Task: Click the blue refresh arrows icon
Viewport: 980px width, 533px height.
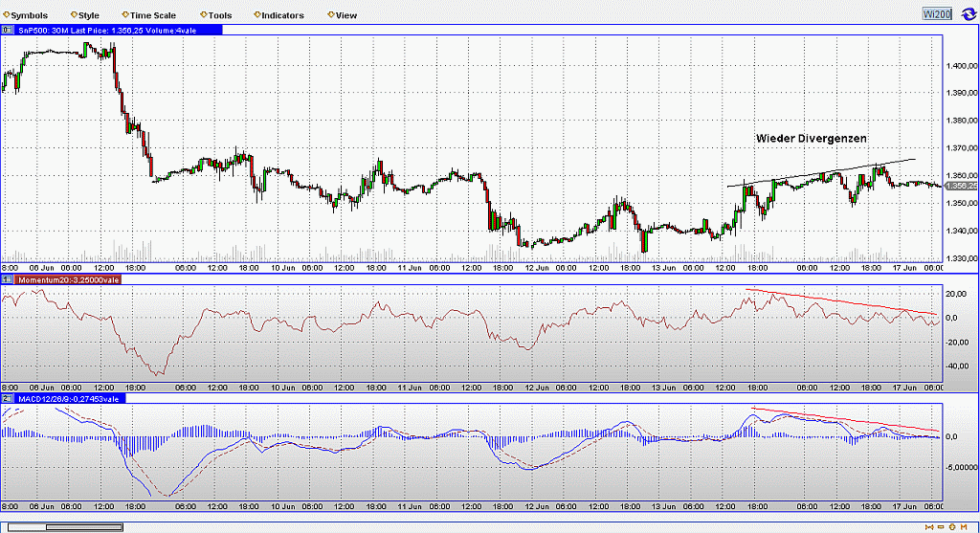Action: coord(969,13)
